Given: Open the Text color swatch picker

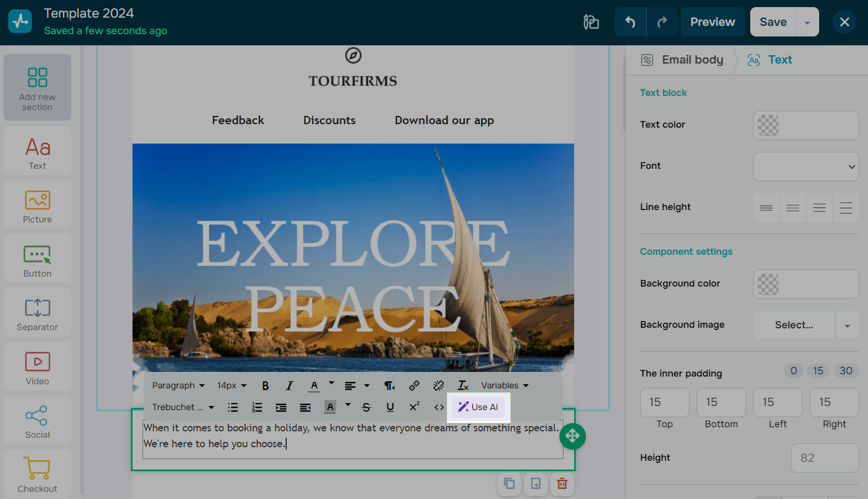Looking at the screenshot, I should point(806,125).
